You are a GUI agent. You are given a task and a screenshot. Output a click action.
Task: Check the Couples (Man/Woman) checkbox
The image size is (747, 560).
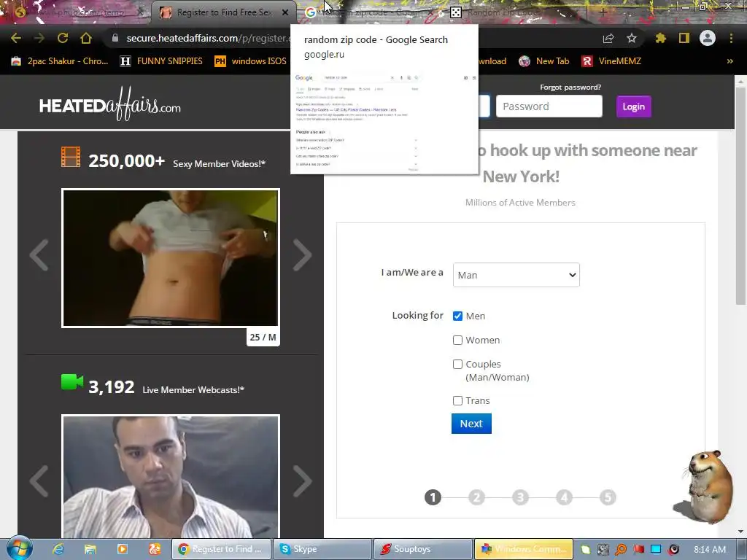457,365
